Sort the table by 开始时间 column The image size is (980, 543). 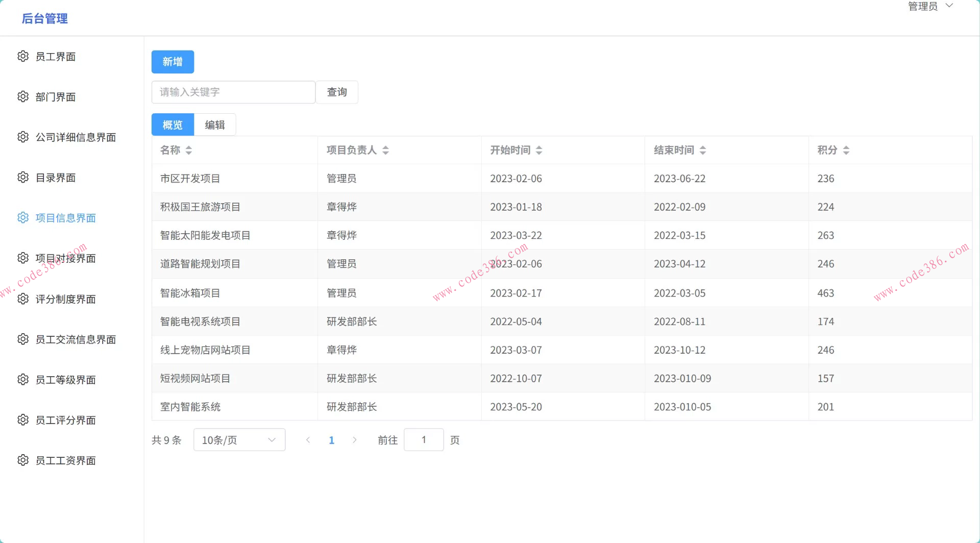coord(540,150)
